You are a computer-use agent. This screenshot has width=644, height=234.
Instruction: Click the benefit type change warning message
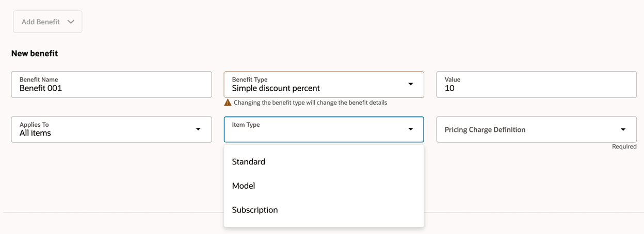(x=310, y=103)
